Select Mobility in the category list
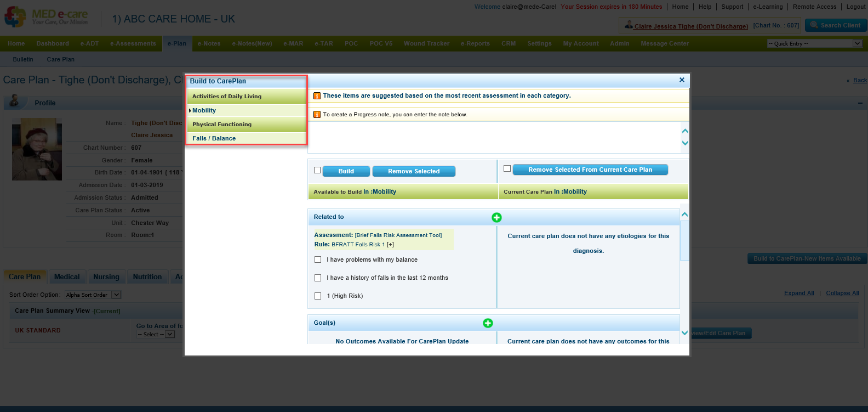This screenshot has height=412, width=868. pyautogui.click(x=204, y=111)
